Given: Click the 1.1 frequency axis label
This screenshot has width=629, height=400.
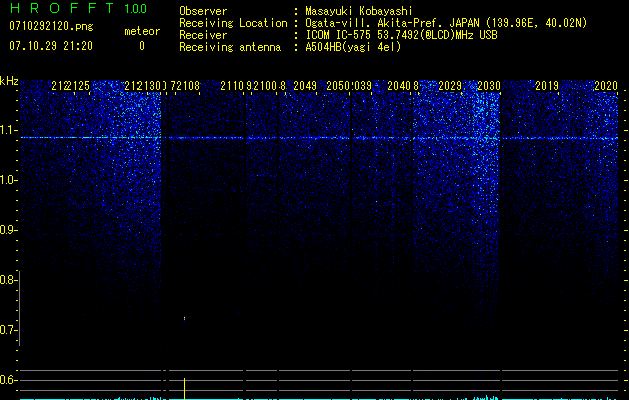Looking at the screenshot, I should (9, 130).
